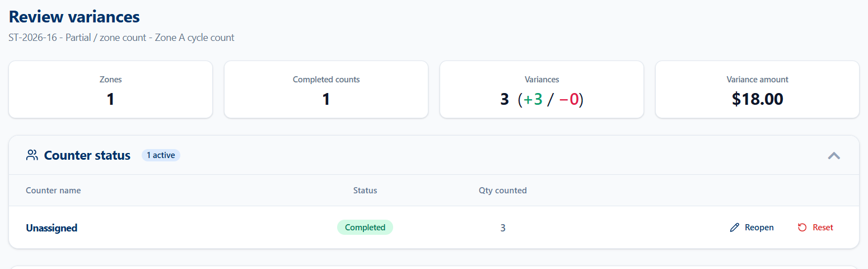Reopen the Unassigned counter's count
This screenshot has height=269, width=868.
(752, 228)
